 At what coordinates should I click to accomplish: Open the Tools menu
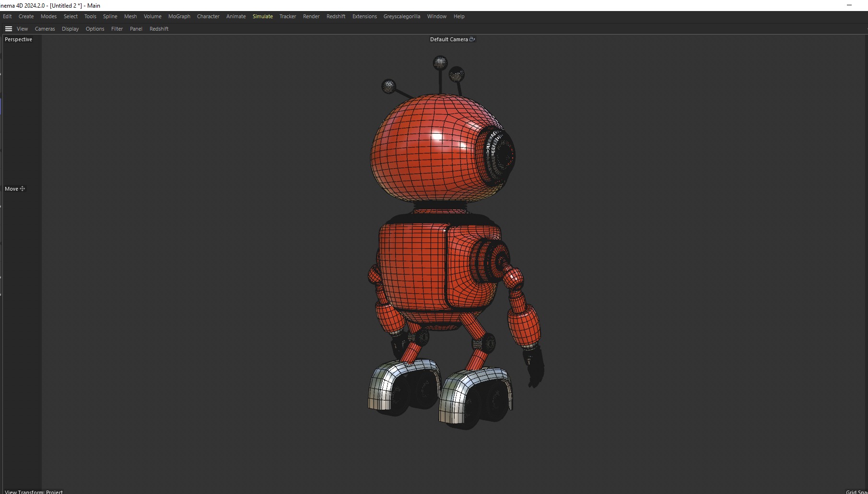click(x=90, y=16)
